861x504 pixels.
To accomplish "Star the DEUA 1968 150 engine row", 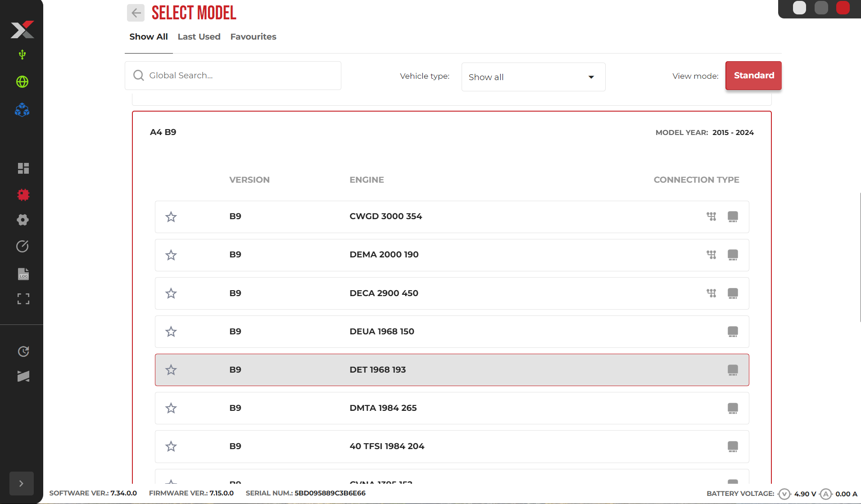I will pos(171,332).
